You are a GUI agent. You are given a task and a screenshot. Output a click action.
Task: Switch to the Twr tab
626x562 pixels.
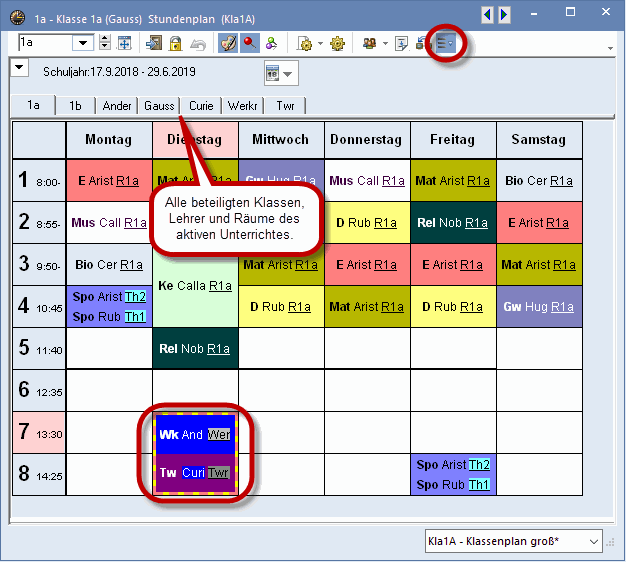pyautogui.click(x=285, y=106)
